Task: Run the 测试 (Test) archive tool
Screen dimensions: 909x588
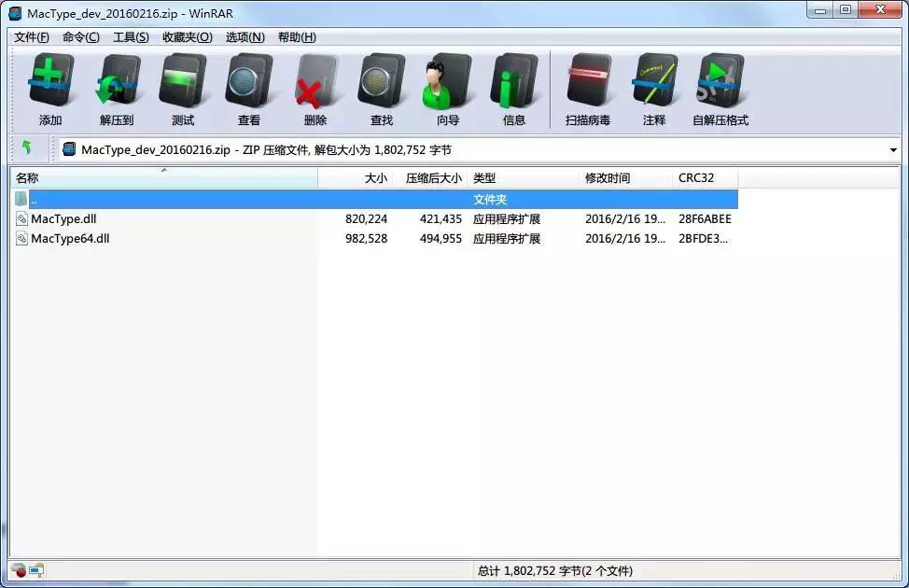Action: coord(183,90)
